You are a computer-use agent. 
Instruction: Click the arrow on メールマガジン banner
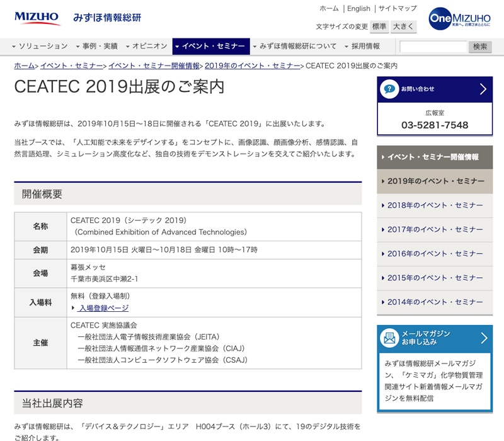point(484,338)
